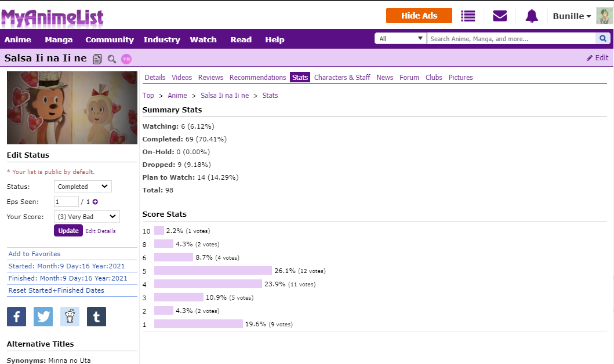This screenshot has width=614, height=364.
Task: Open the list icon in header
Action: tap(468, 16)
